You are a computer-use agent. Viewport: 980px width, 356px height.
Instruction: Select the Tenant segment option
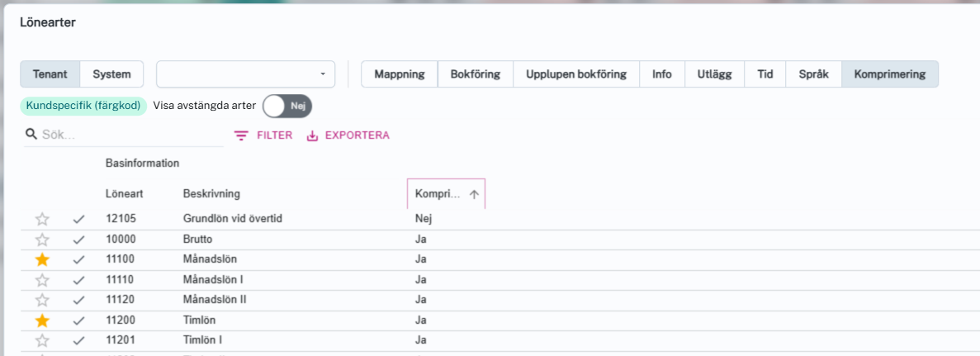point(50,74)
